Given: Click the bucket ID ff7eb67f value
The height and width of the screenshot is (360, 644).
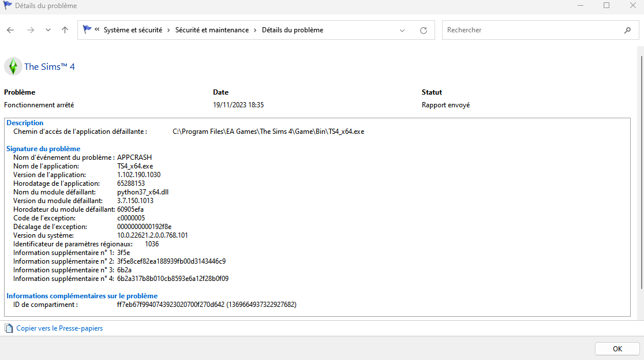Looking at the screenshot, I should pos(207,305).
